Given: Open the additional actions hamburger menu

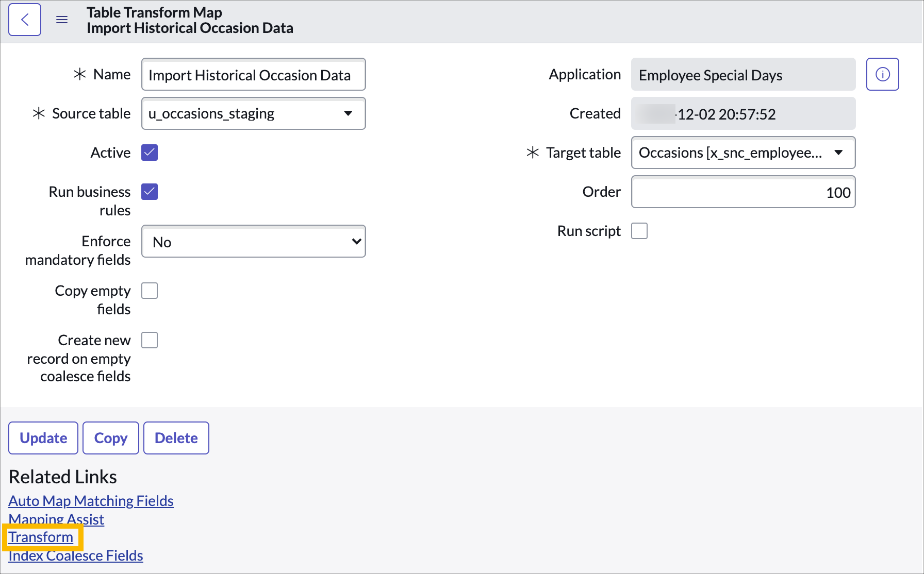Looking at the screenshot, I should [62, 19].
